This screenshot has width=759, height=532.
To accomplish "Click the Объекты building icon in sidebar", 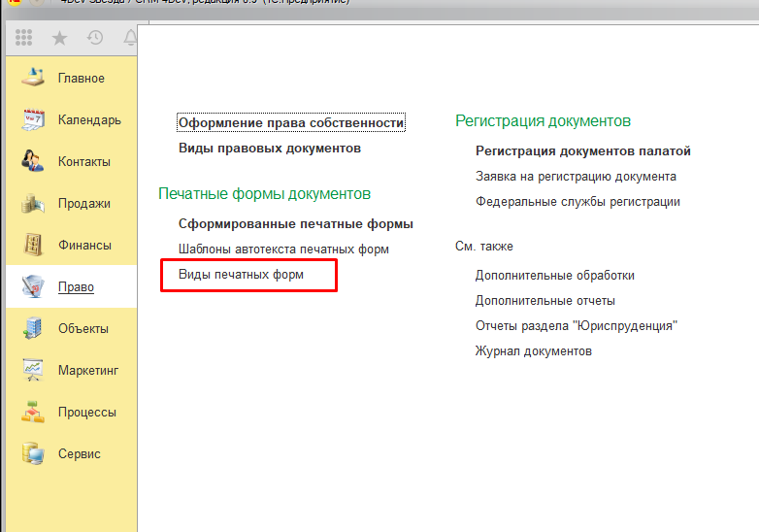I will 33,328.
